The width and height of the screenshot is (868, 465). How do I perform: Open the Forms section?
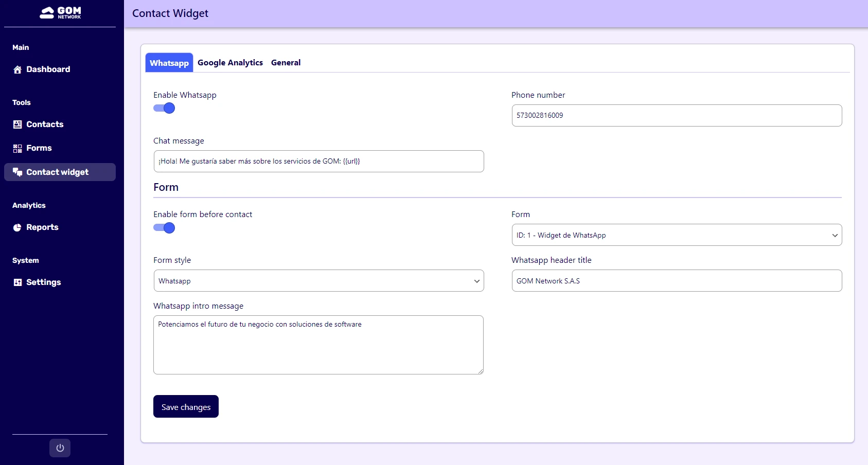(39, 148)
